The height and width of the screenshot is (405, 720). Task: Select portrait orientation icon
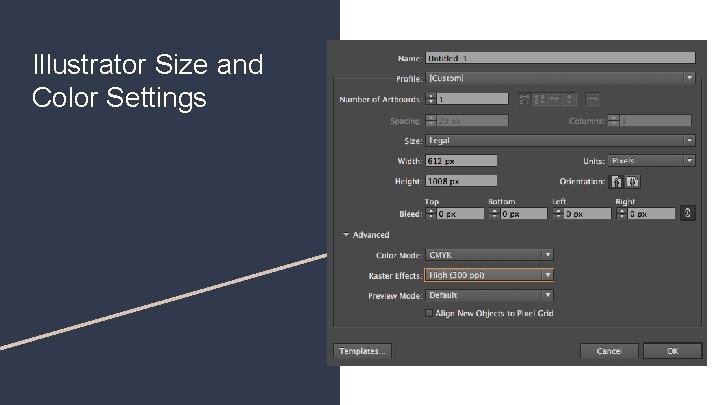(x=616, y=181)
